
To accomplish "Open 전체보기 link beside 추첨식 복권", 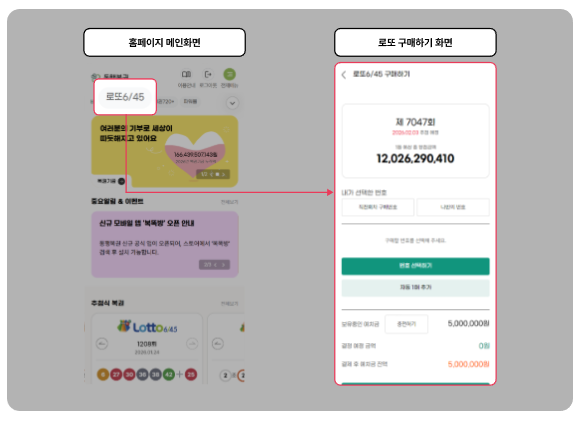I will pos(229,304).
